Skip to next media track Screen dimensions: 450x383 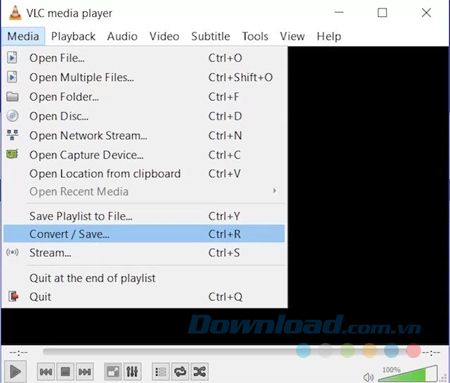click(x=85, y=372)
